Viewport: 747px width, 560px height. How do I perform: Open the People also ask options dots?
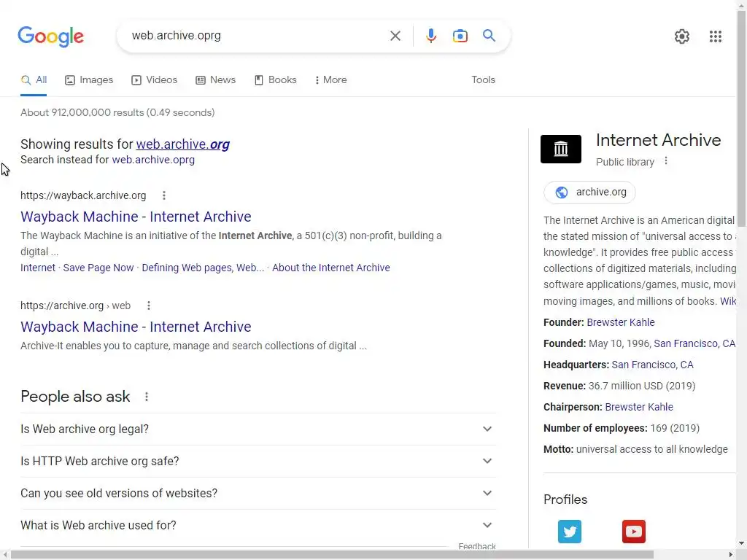point(146,397)
